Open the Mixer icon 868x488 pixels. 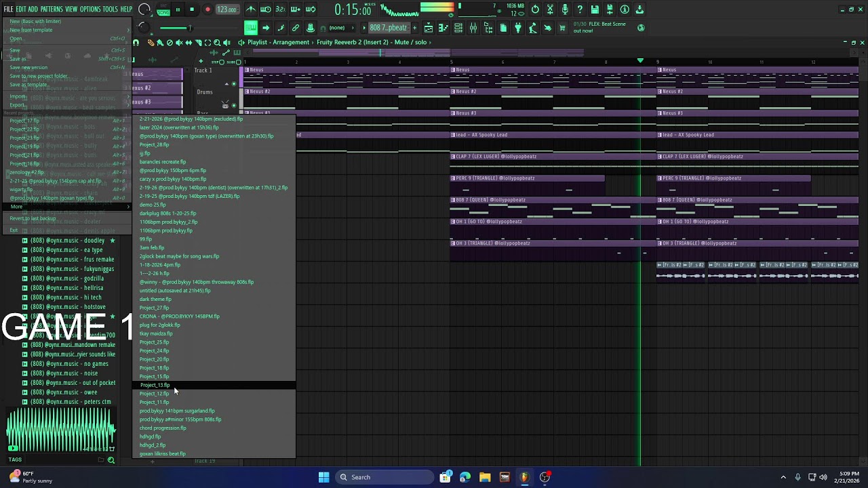[473, 28]
